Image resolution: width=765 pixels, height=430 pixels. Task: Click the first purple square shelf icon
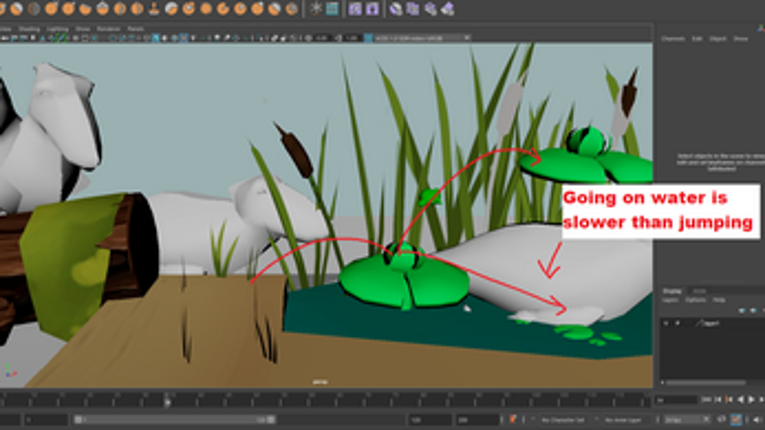[x=355, y=8]
